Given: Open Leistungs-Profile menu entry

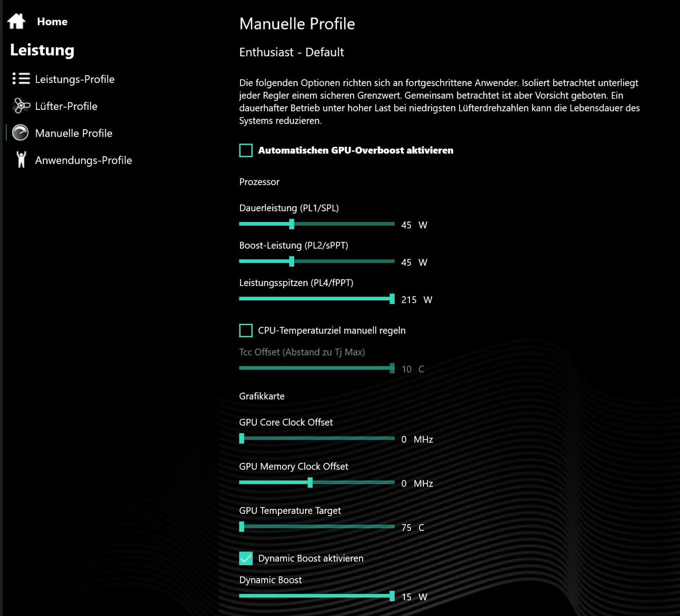Looking at the screenshot, I should (75, 79).
